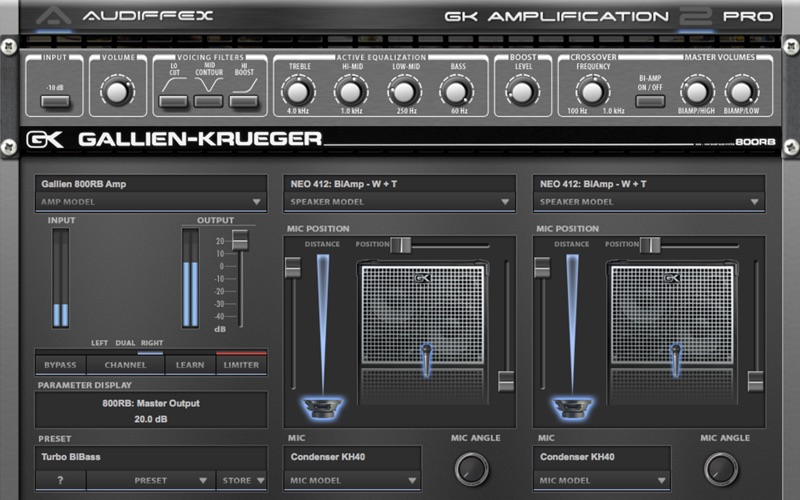Click the Hi-Mid 1.0 kHz knob
800x500 pixels.
tap(351, 92)
